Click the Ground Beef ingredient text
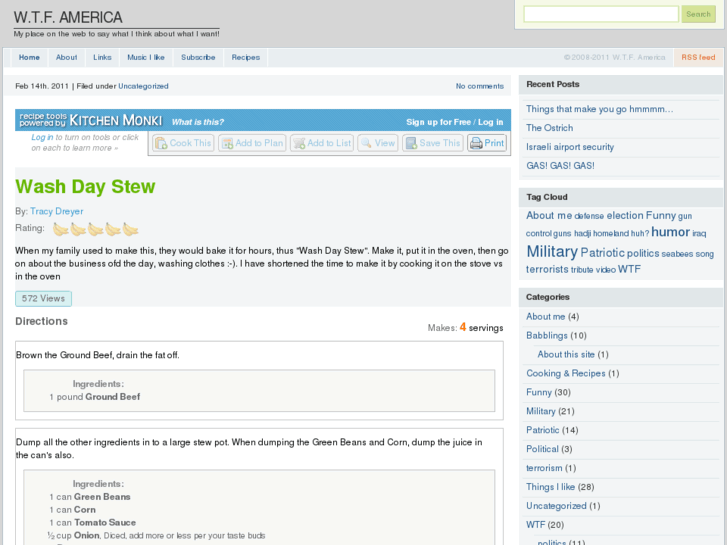Image resolution: width=727 pixels, height=545 pixels. coord(113,397)
